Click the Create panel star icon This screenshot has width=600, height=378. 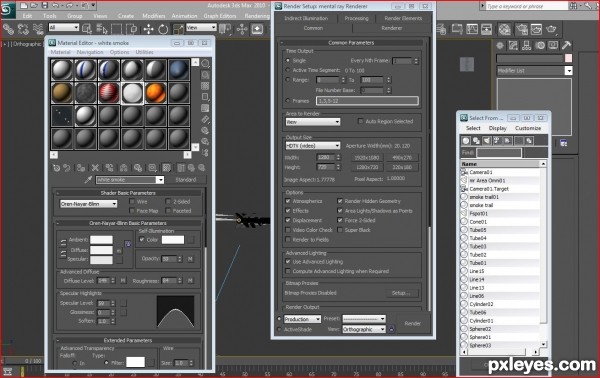pyautogui.click(x=500, y=46)
